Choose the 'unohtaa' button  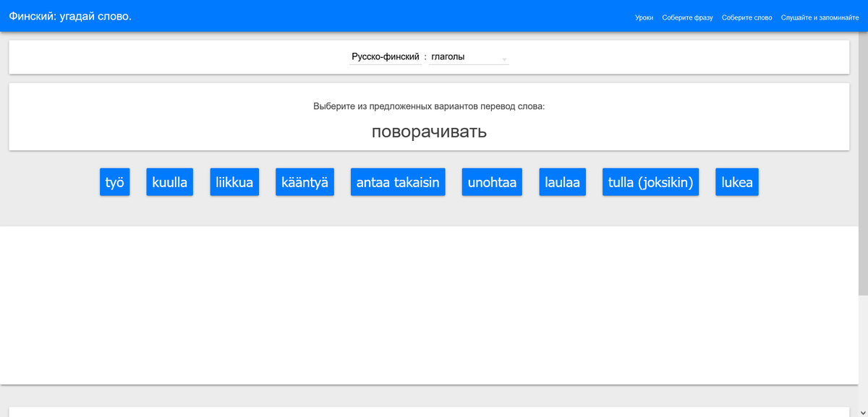[492, 182]
